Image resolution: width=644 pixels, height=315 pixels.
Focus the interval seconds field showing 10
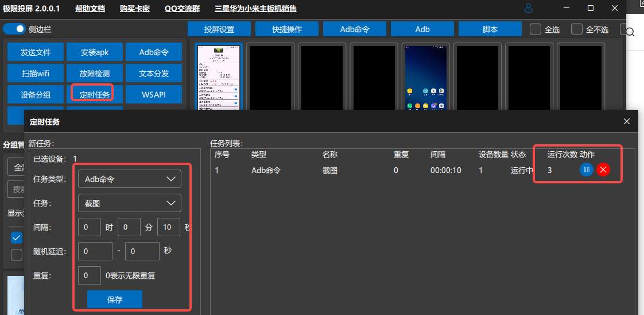[x=168, y=227]
